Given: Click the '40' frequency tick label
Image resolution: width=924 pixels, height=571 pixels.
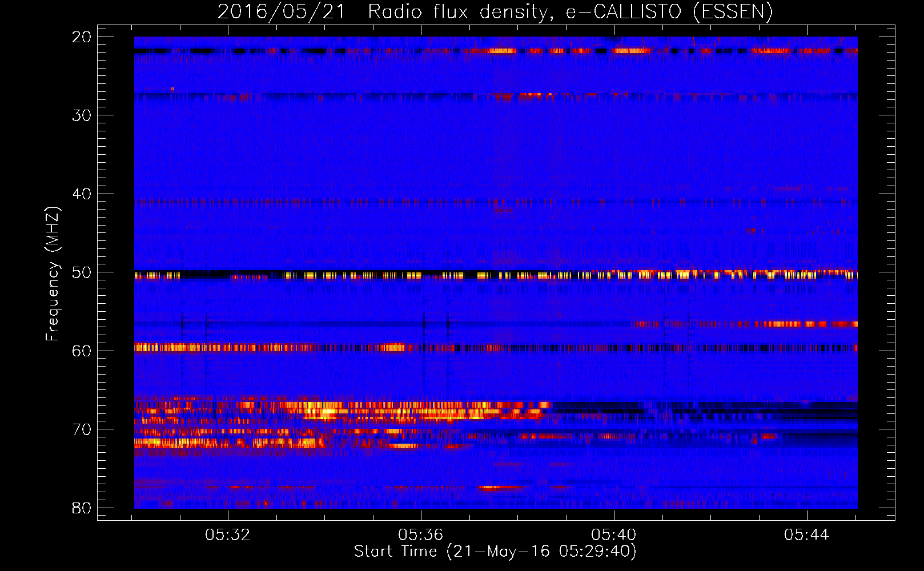Looking at the screenshot, I should click(x=82, y=194).
